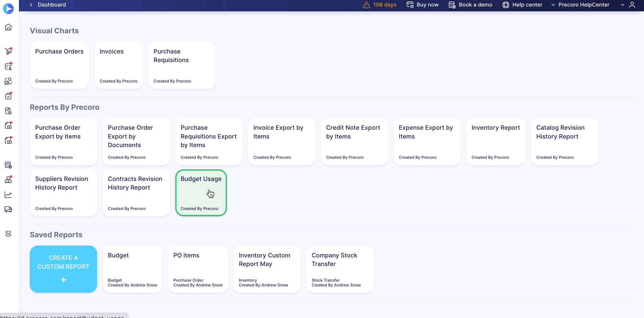Open the purchasing cart sidebar icon
644x318 pixels.
coord(8,51)
